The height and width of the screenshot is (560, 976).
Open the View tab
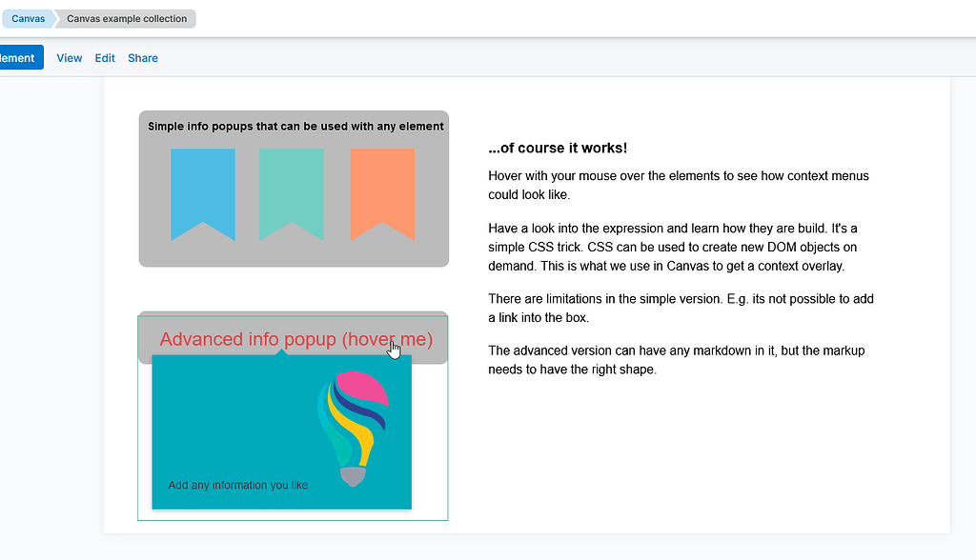pyautogui.click(x=69, y=58)
